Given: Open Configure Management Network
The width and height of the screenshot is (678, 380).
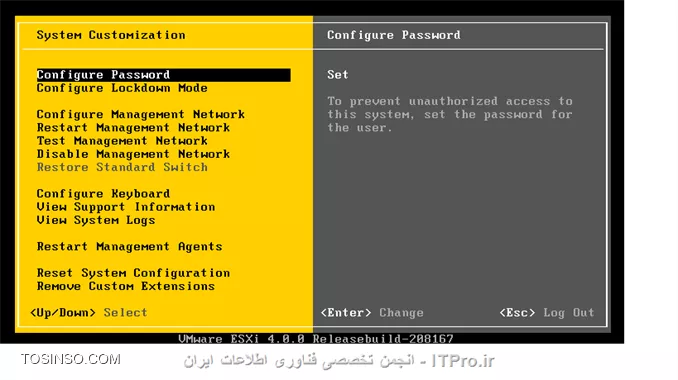Looking at the screenshot, I should click(x=141, y=115).
